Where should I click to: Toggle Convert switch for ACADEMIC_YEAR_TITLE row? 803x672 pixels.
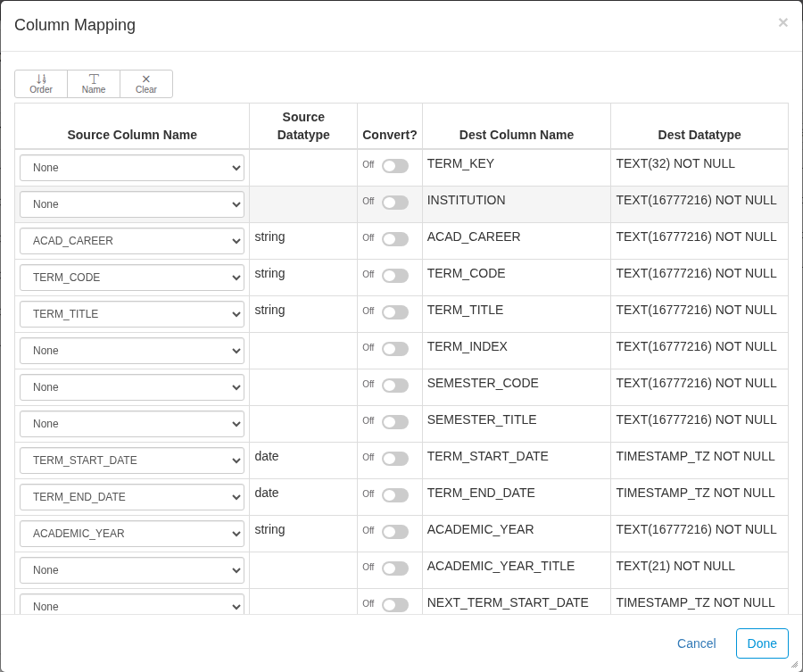click(x=395, y=568)
